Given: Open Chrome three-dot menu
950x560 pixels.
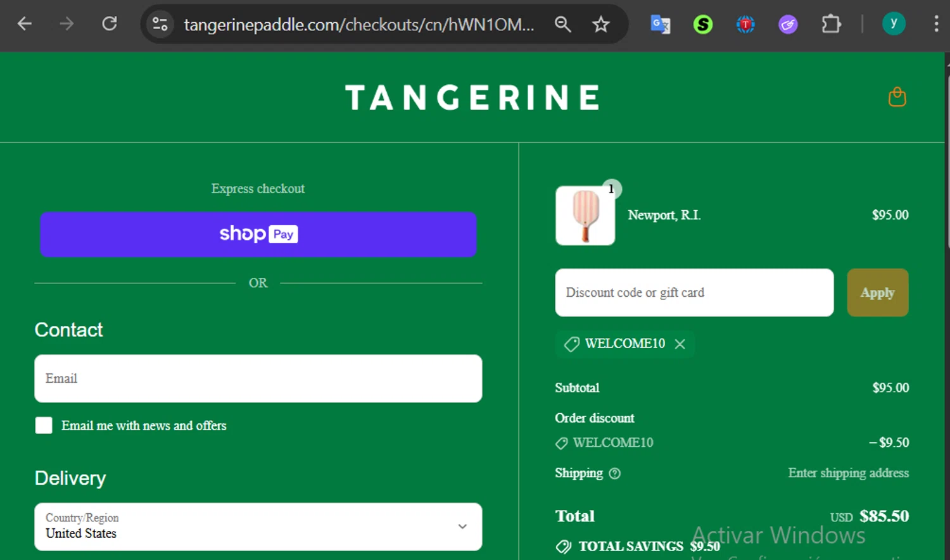Looking at the screenshot, I should [x=936, y=24].
